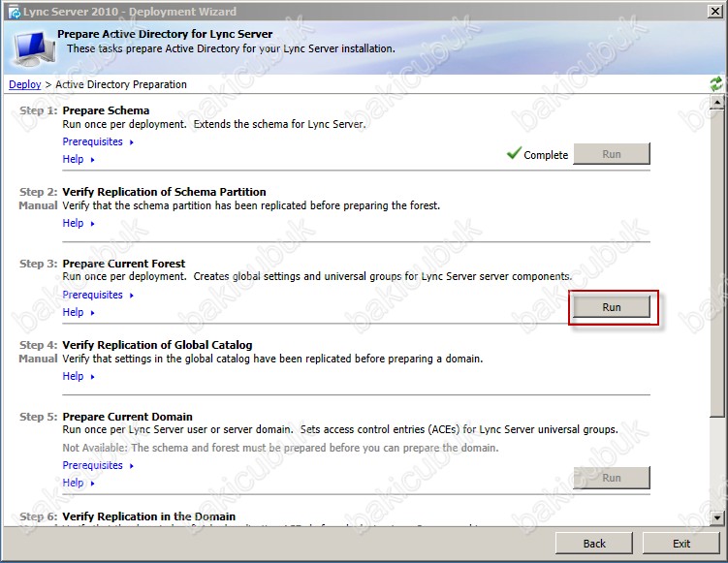The width and height of the screenshot is (728, 563).
Task: Select the 'Prepare Current Forest' step title
Action: 124,264
